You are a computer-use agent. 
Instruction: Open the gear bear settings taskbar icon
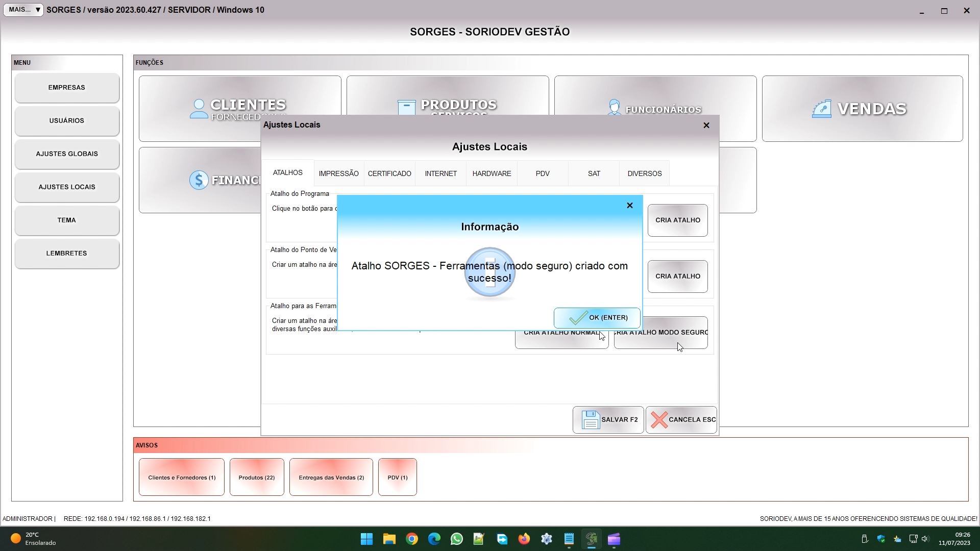(x=547, y=539)
